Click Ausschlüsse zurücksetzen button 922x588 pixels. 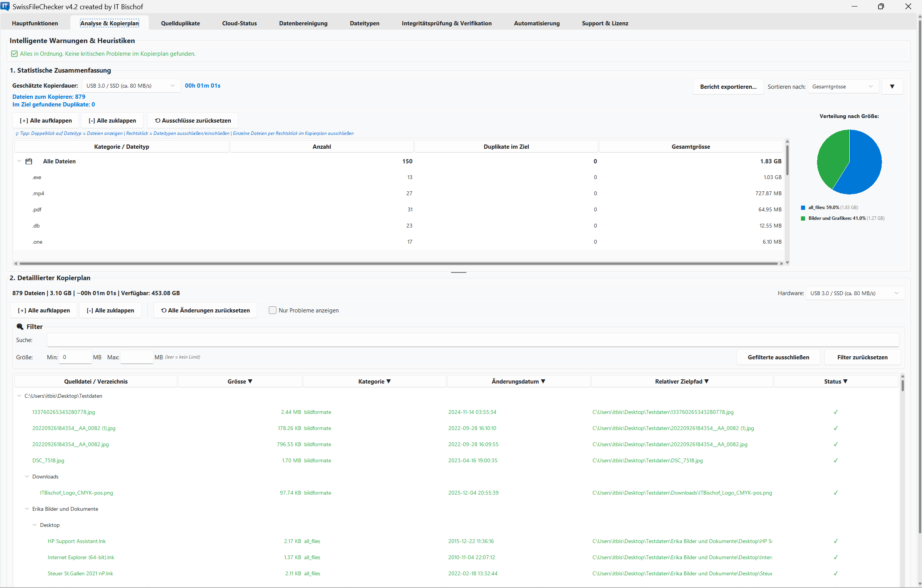pos(193,120)
